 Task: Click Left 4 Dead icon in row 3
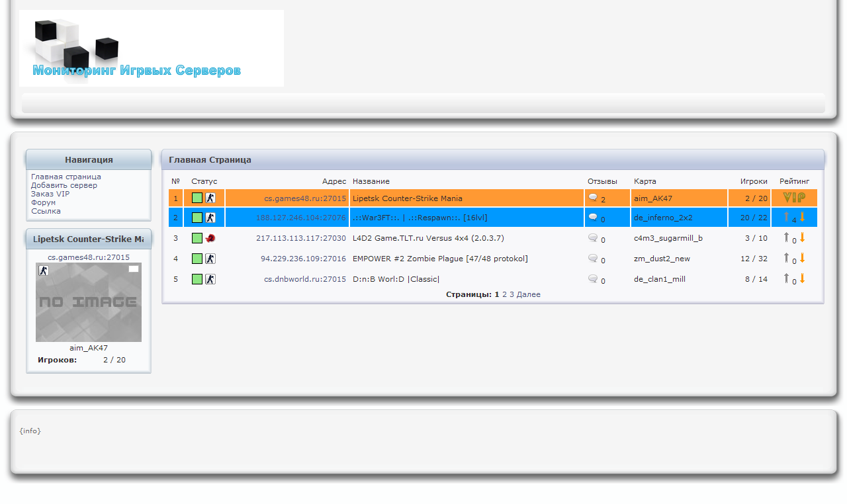(210, 238)
